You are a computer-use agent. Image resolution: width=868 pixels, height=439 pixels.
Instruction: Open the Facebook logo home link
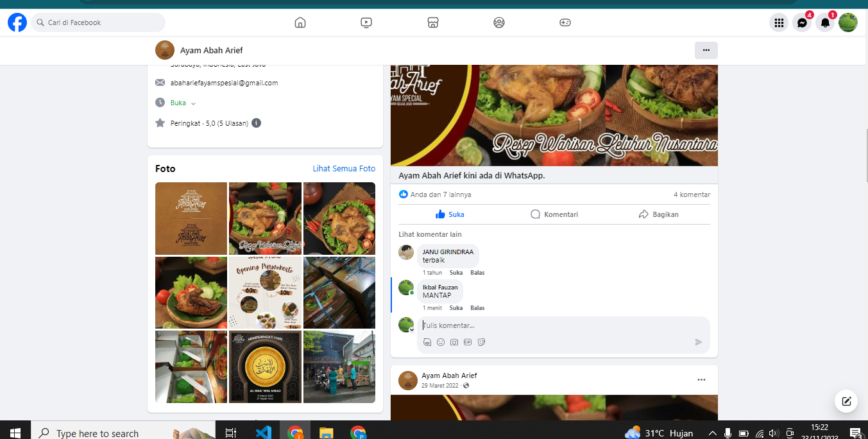[x=17, y=22]
